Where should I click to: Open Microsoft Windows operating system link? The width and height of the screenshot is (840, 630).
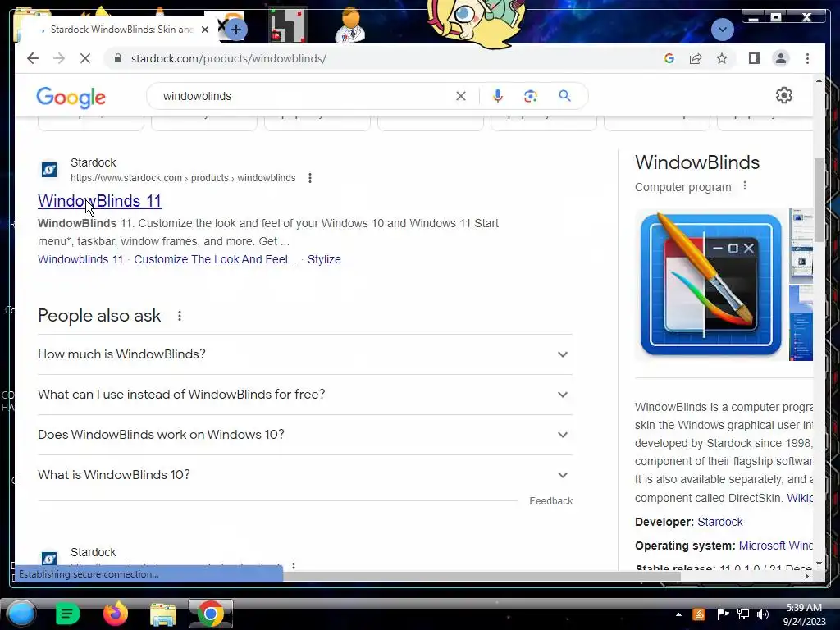click(x=776, y=546)
